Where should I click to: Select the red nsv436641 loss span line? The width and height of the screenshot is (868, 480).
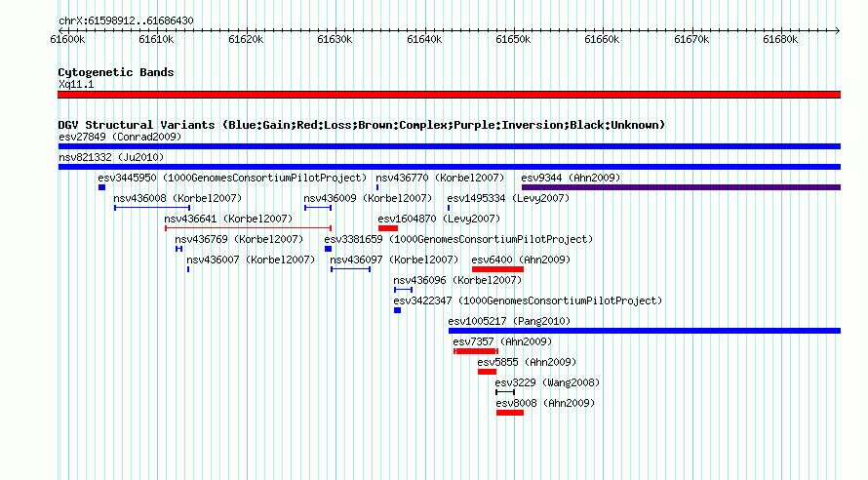pos(248,228)
